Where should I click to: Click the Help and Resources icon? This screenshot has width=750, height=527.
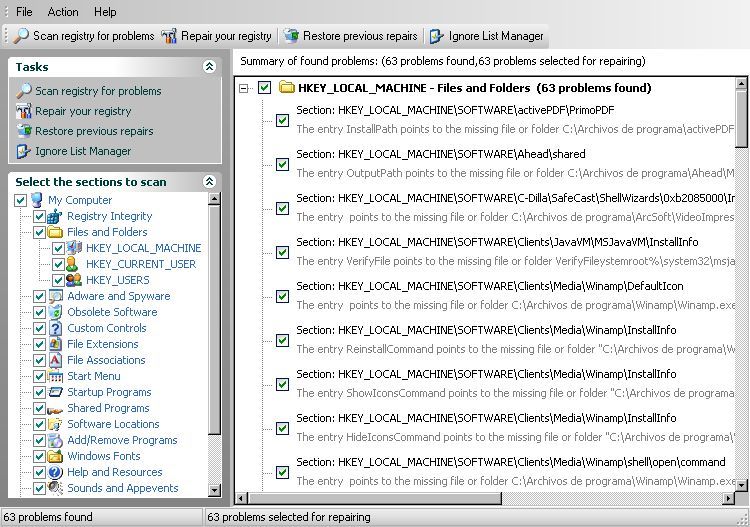pyautogui.click(x=55, y=472)
